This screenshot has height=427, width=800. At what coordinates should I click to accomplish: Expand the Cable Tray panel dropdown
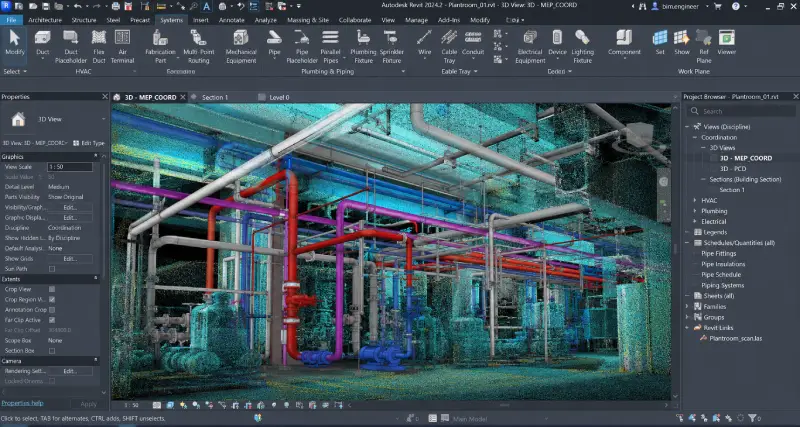tap(459, 71)
